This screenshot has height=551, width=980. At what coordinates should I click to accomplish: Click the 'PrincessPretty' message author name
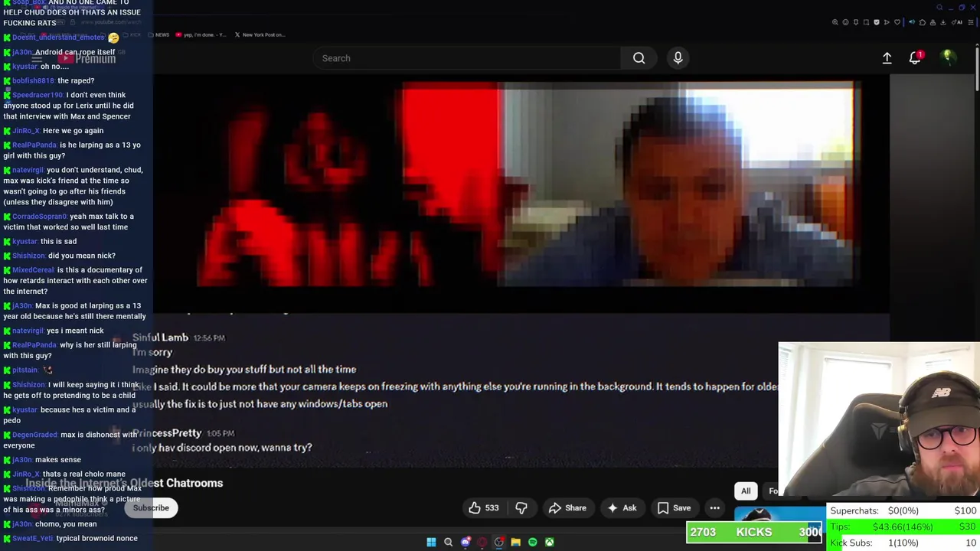(167, 433)
